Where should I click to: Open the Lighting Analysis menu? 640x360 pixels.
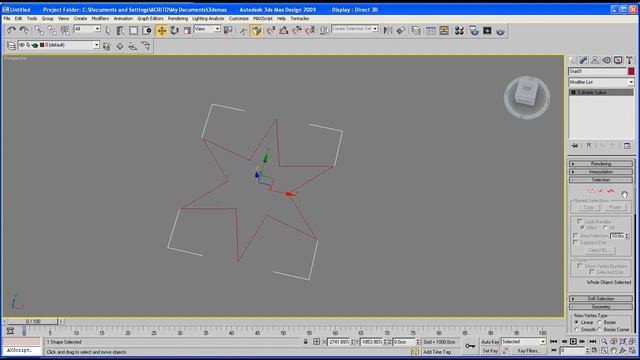(x=208, y=18)
